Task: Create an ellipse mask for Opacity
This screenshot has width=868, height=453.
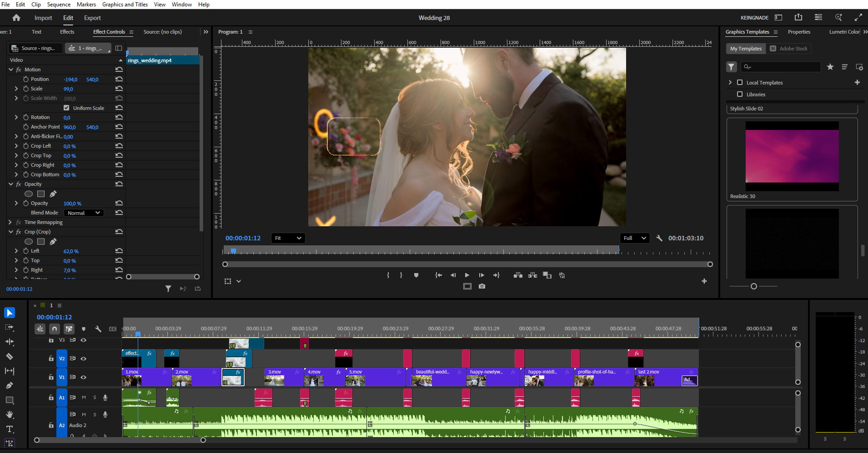Action: pyautogui.click(x=29, y=194)
